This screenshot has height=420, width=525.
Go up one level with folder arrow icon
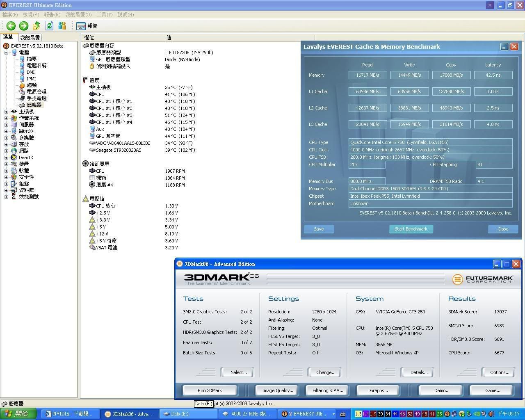pyautogui.click(x=37, y=26)
